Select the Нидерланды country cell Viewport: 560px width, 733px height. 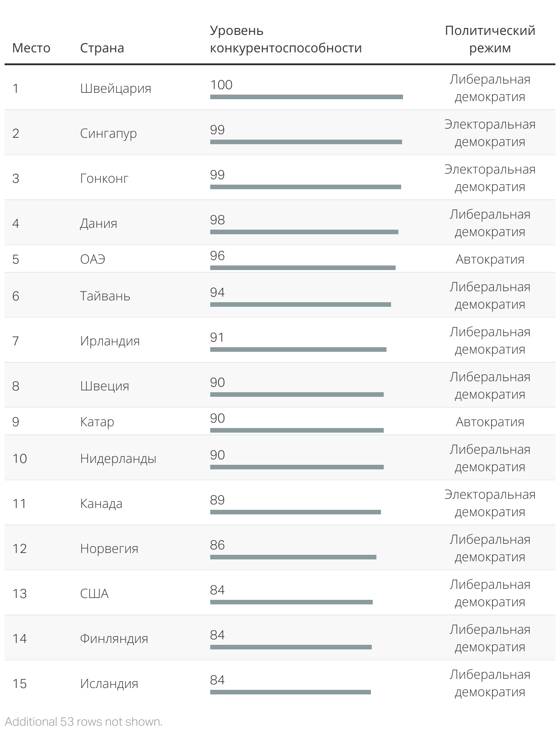(118, 458)
